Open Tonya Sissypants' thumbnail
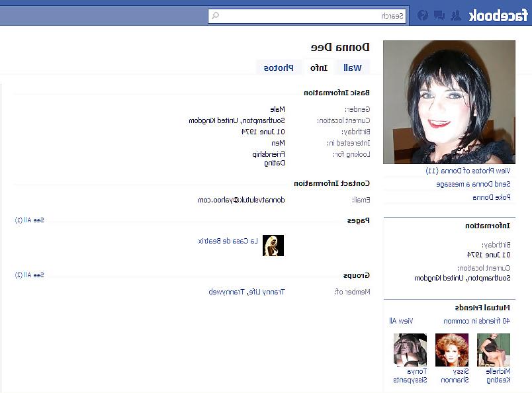 point(410,350)
